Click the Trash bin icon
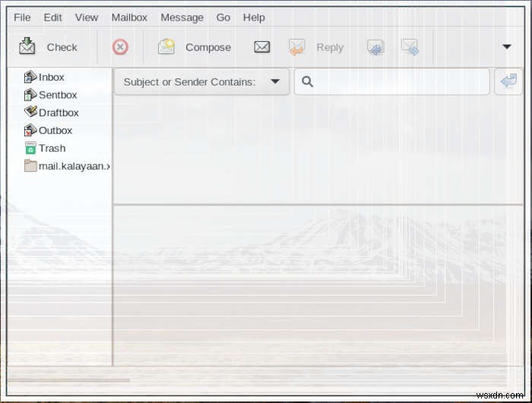The width and height of the screenshot is (532, 403). tap(30, 148)
